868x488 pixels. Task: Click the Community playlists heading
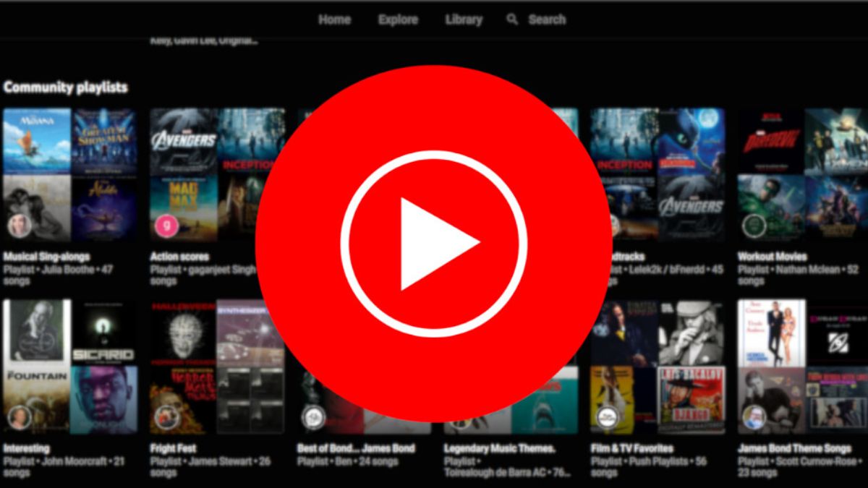pyautogui.click(x=67, y=87)
